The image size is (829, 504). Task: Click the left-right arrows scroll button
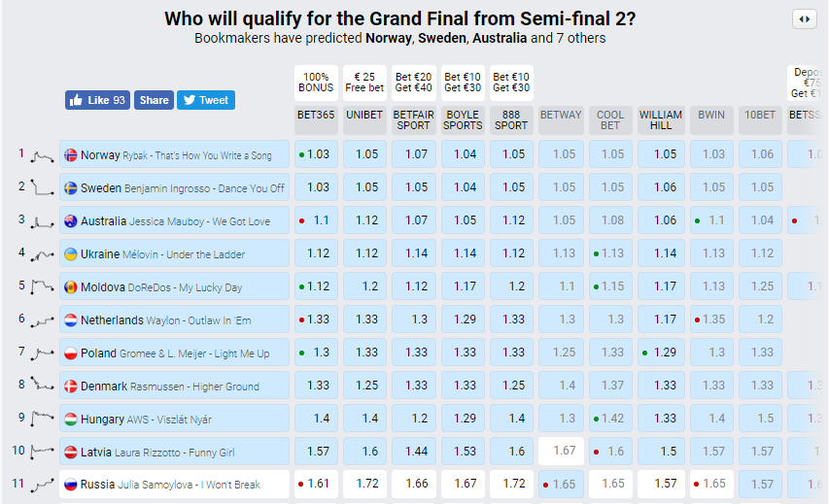point(803,19)
